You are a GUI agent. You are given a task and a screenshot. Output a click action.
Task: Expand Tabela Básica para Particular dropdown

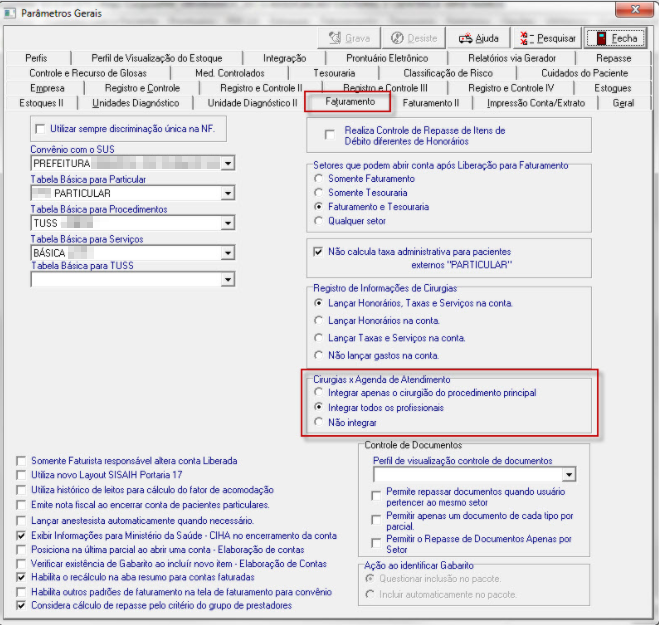[x=227, y=193]
